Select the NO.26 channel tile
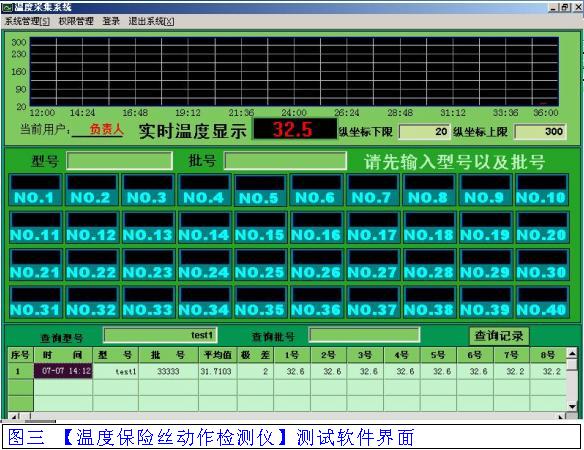 [x=317, y=265]
